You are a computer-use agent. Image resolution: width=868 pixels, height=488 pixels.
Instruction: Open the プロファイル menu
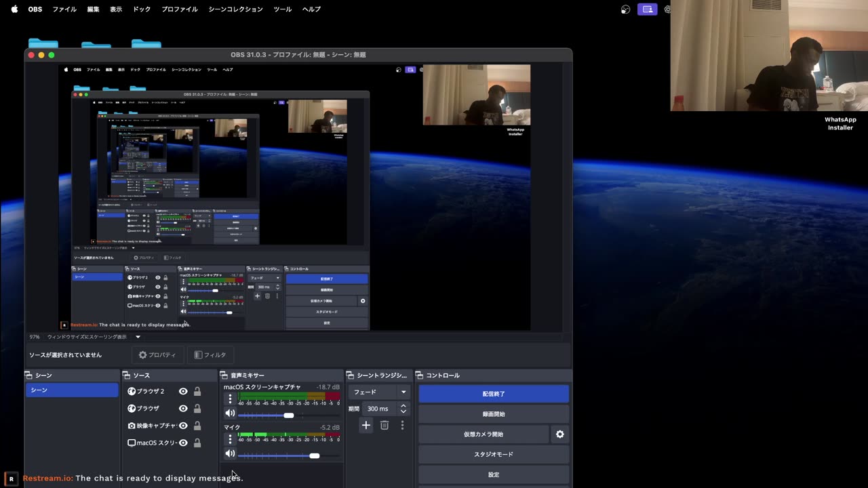180,9
